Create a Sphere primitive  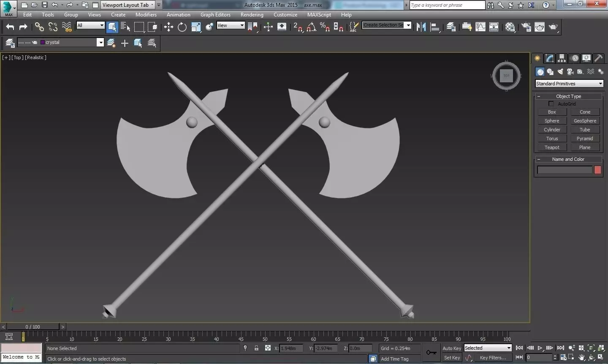tap(552, 121)
